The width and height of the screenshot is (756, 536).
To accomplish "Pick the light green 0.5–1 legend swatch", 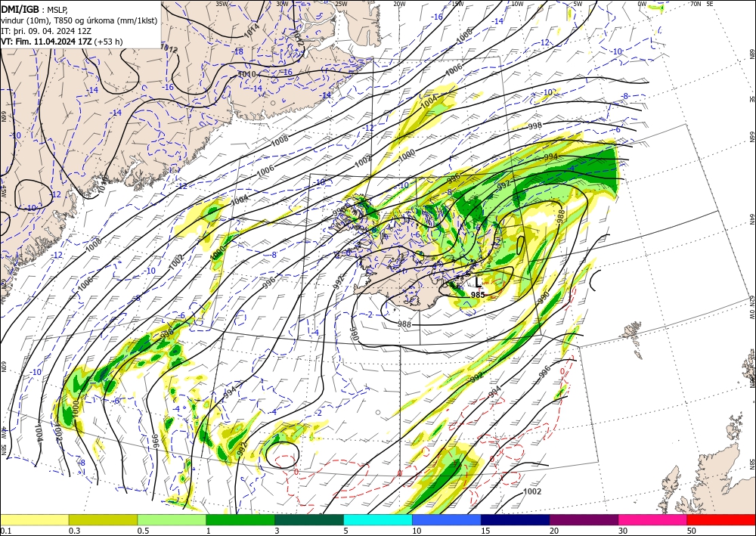I will coord(172,519).
